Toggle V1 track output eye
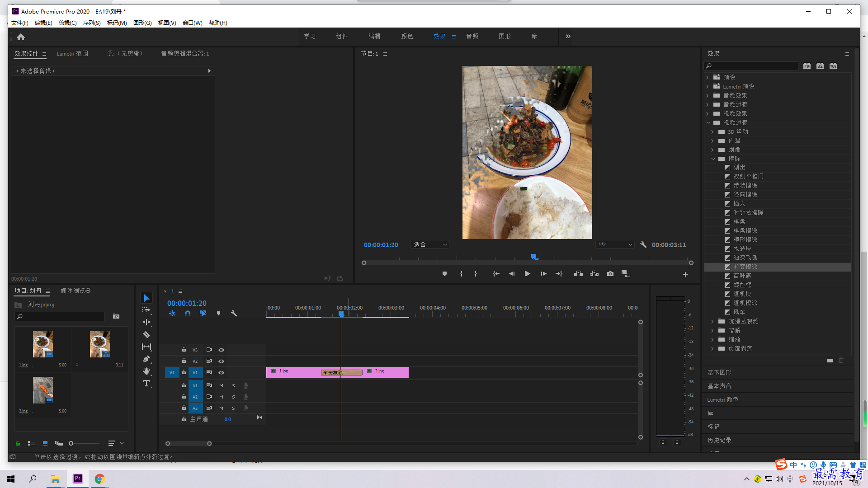Screen dimensions: 868x488 [x=222, y=372]
